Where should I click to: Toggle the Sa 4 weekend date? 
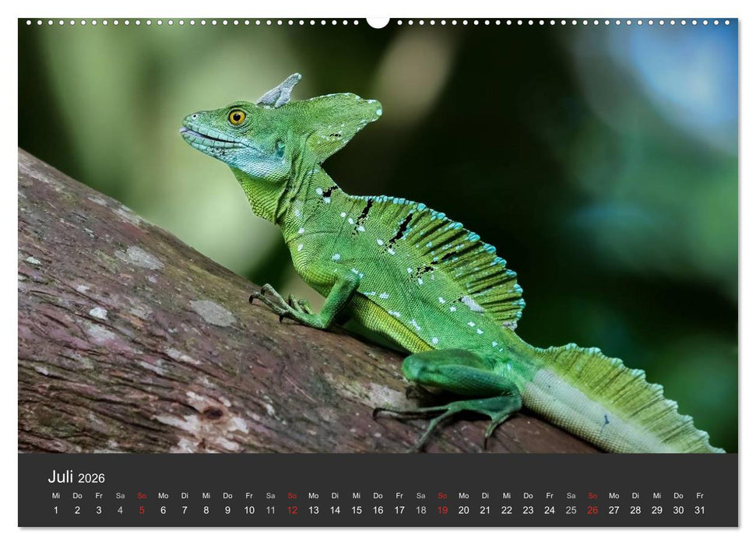119,510
